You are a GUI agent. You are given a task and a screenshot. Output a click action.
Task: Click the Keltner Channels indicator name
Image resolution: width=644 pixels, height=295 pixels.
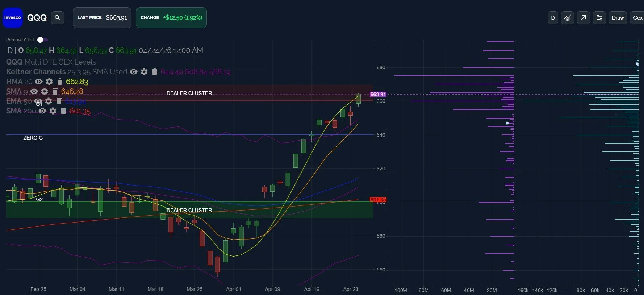tap(36, 72)
